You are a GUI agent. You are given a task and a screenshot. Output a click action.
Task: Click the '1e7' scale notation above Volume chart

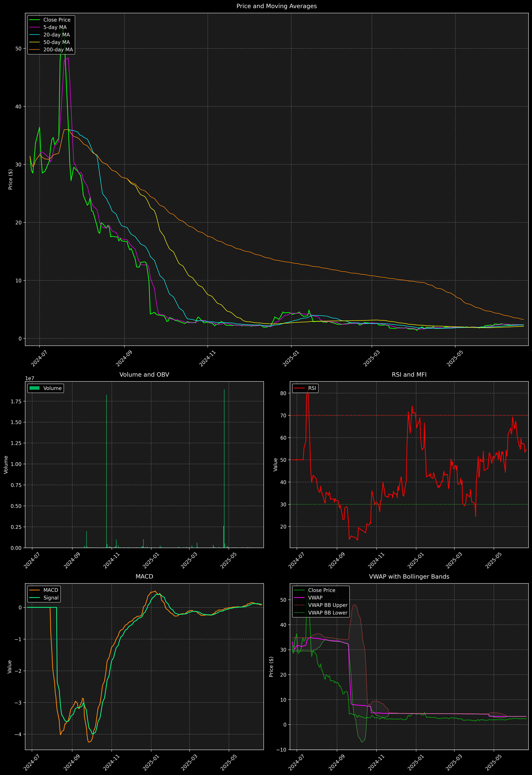[30, 379]
